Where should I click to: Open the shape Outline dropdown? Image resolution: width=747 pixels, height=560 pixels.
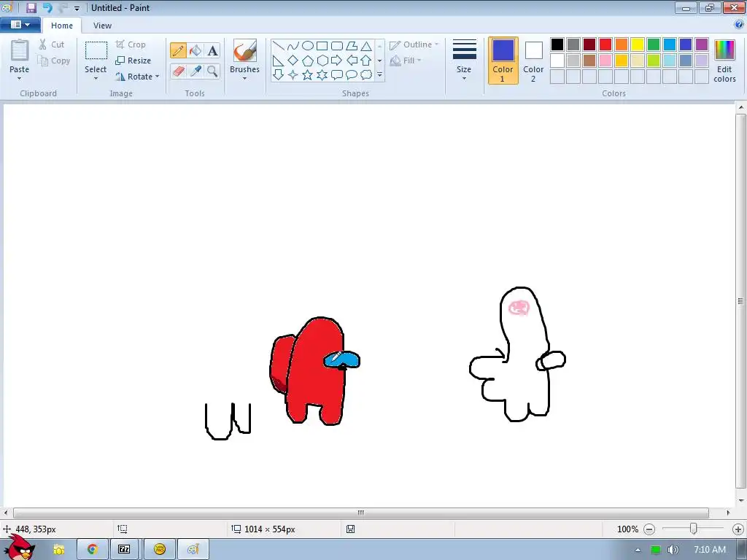coord(414,44)
